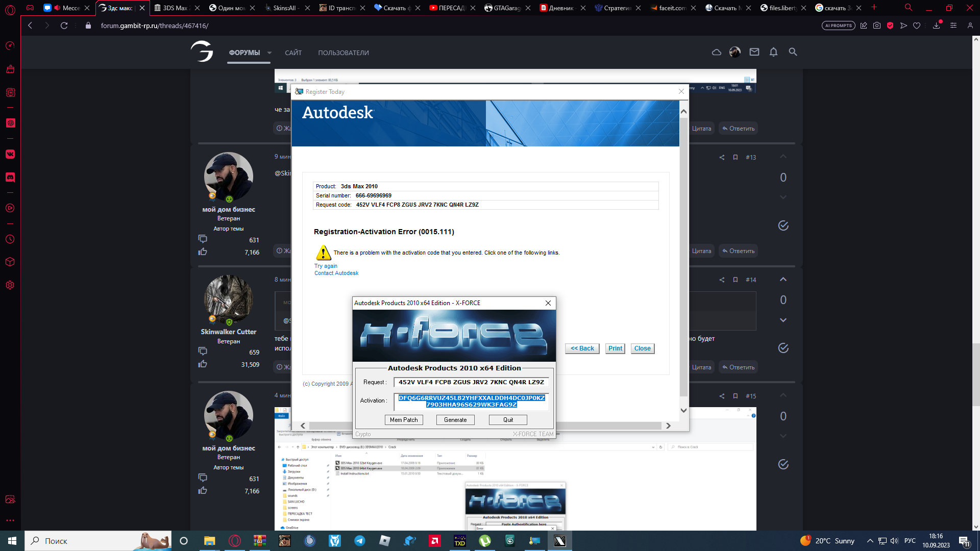Show hidden system tray icons chevron
980x551 pixels.
click(870, 541)
